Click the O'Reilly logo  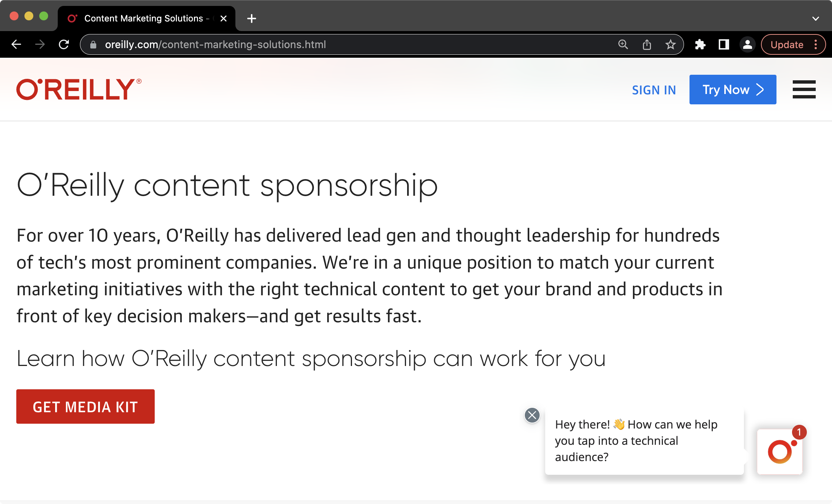[79, 89]
